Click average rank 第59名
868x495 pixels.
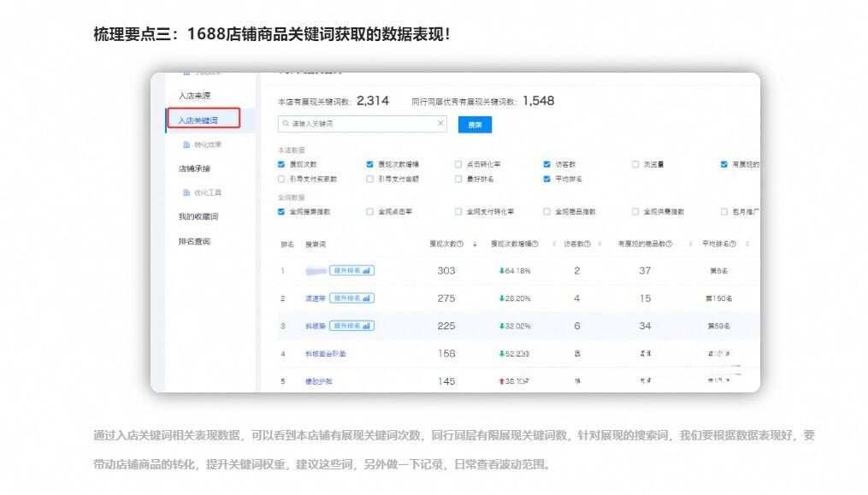718,326
